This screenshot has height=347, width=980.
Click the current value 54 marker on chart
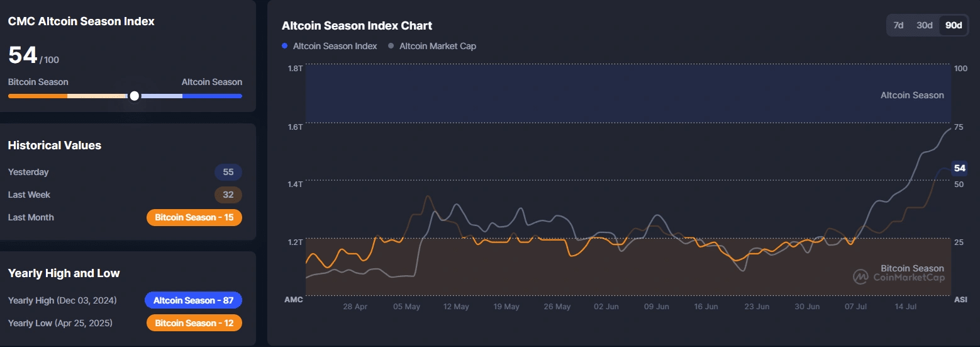click(959, 168)
